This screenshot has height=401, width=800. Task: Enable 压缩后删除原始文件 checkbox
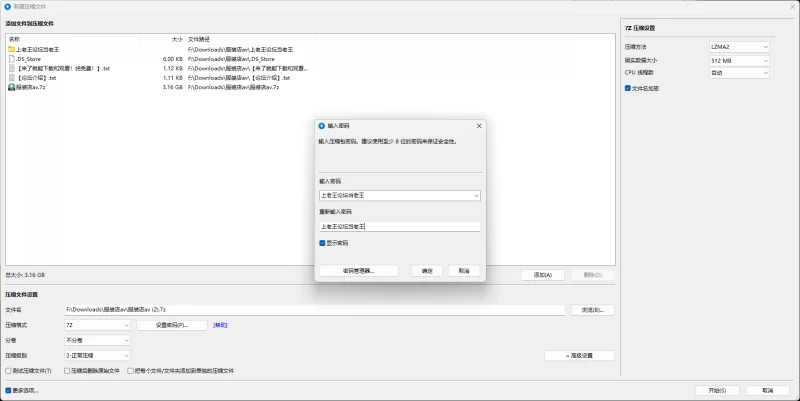(x=67, y=371)
